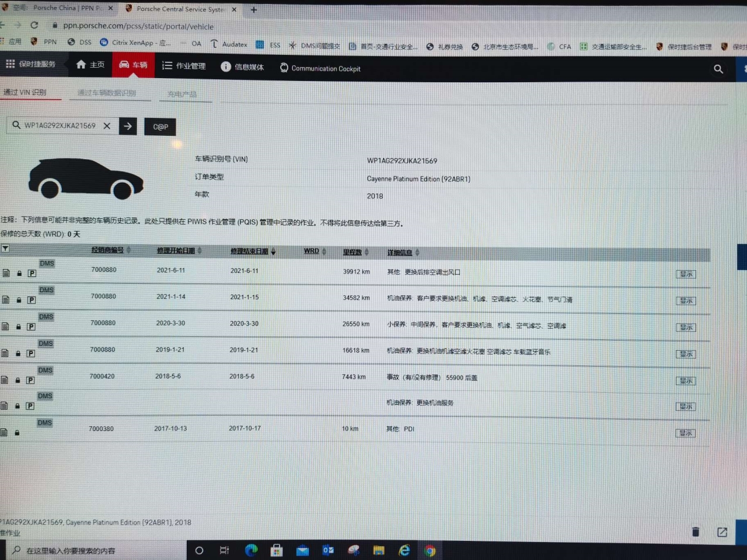This screenshot has width=747, height=560.
Task: Select dealer number 7000420 cell
Action: pos(102,376)
